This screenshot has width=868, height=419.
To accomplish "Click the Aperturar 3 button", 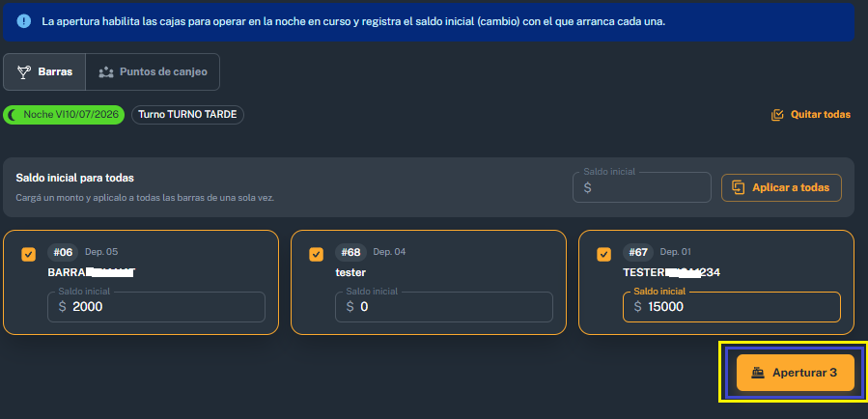I will pyautogui.click(x=795, y=373).
